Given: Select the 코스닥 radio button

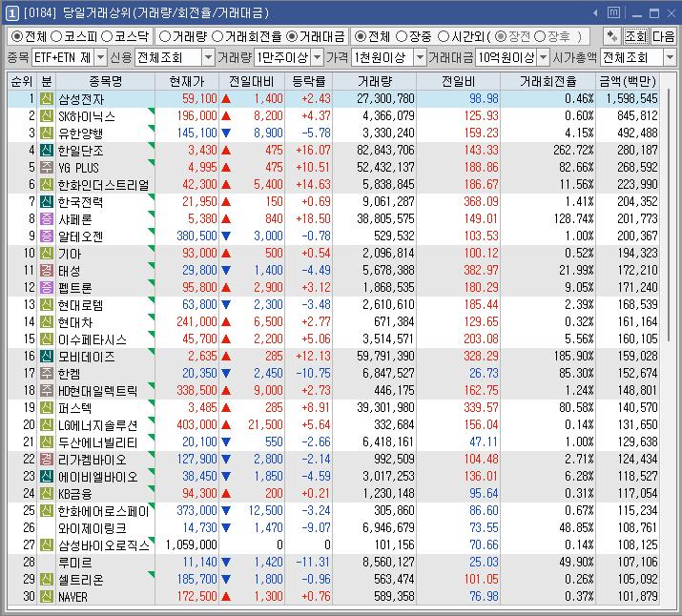Looking at the screenshot, I should click(x=107, y=36).
